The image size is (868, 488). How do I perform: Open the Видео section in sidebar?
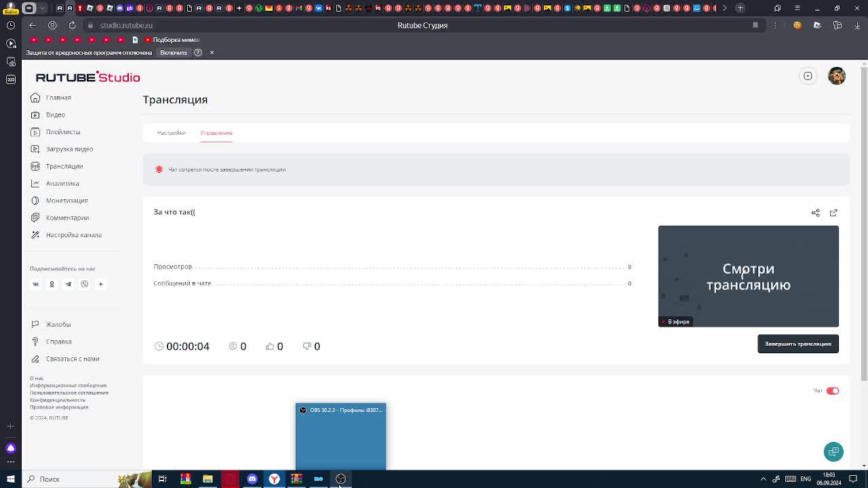48,115
